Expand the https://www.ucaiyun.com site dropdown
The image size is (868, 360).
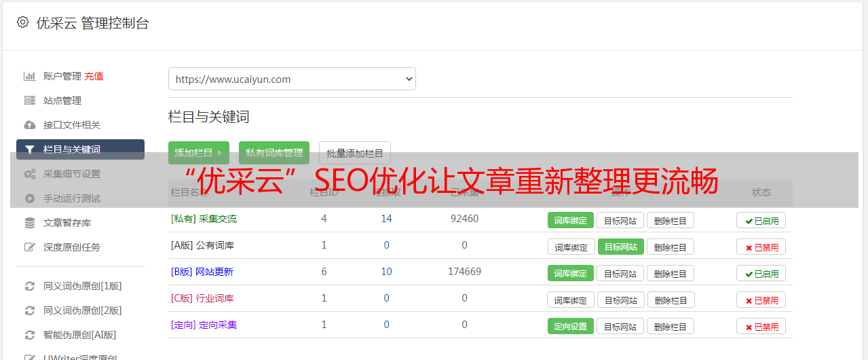pyautogui.click(x=292, y=79)
